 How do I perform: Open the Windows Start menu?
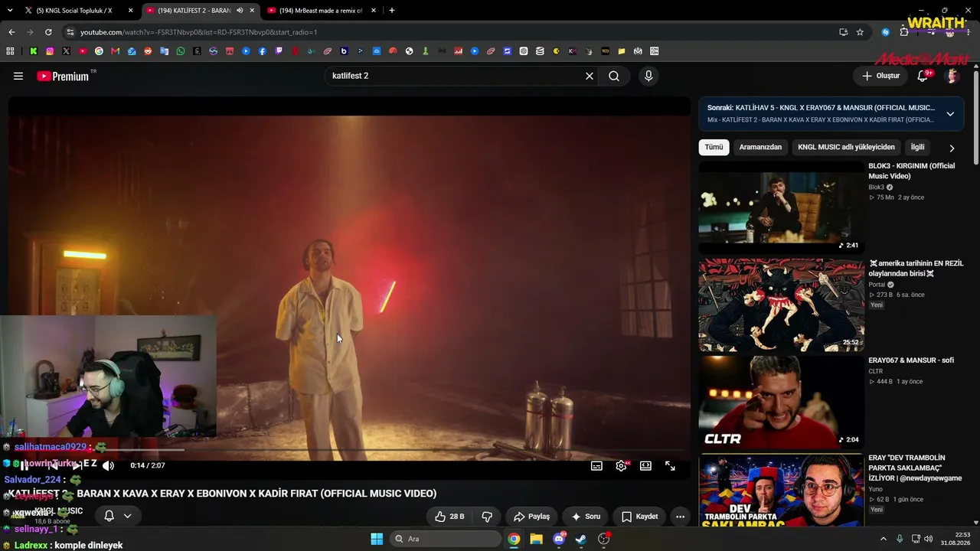(377, 539)
